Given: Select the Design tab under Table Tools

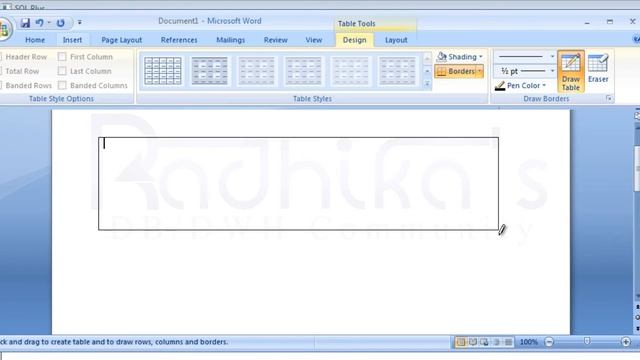Looking at the screenshot, I should tap(354, 40).
